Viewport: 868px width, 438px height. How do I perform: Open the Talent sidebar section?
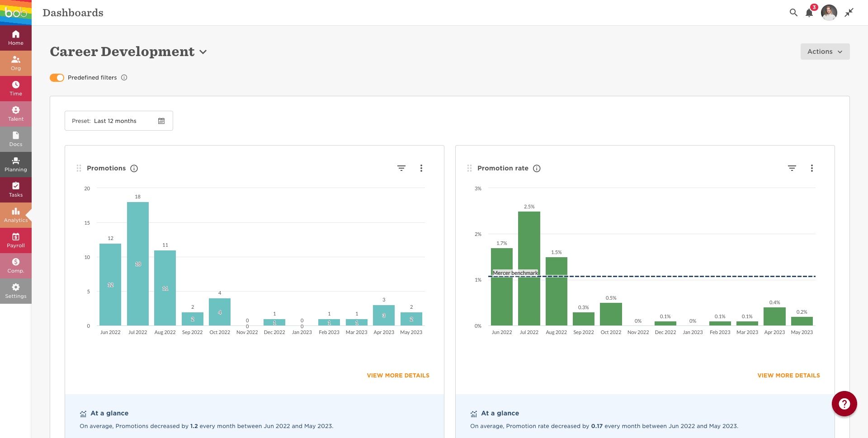pos(16,113)
